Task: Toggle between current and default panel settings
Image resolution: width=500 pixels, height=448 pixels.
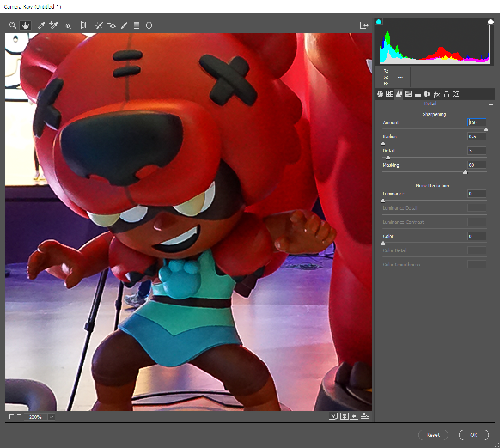Action: [x=365, y=416]
